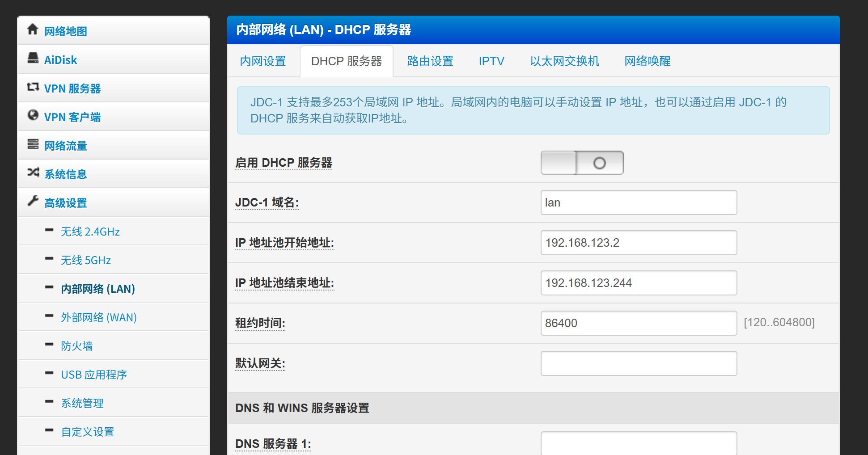Select the IPTV tab

tap(491, 61)
